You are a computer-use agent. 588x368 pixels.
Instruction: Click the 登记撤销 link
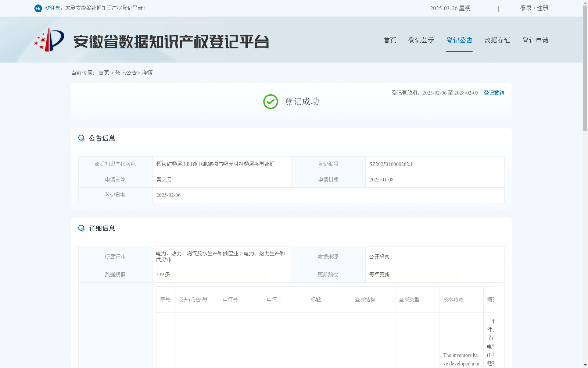(494, 93)
